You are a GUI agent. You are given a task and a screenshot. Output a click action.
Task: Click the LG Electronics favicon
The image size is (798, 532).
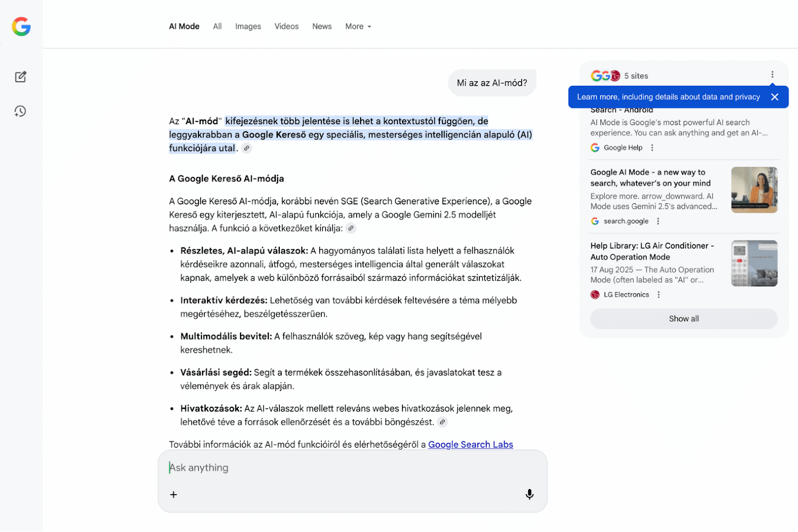coord(595,295)
